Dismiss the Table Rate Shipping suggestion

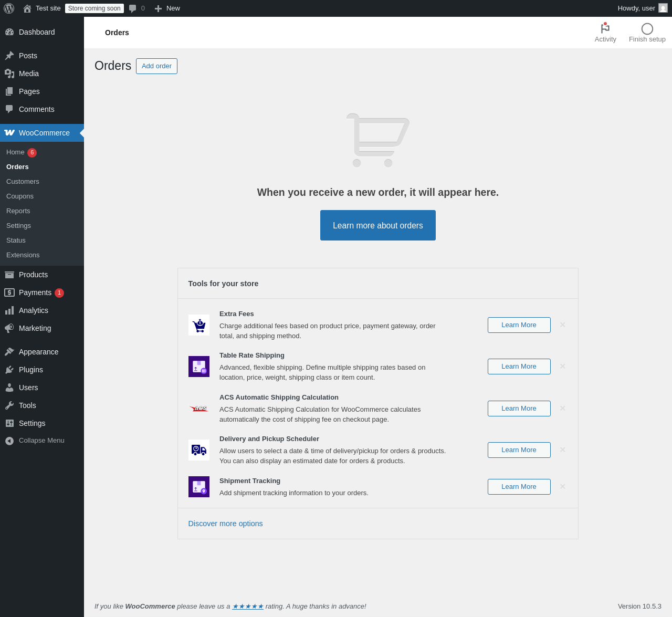pyautogui.click(x=563, y=367)
